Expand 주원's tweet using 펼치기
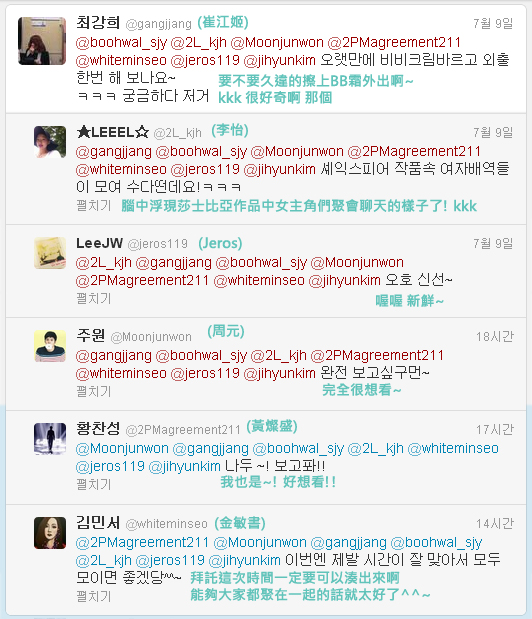This screenshot has height=619, width=532. 94,392
